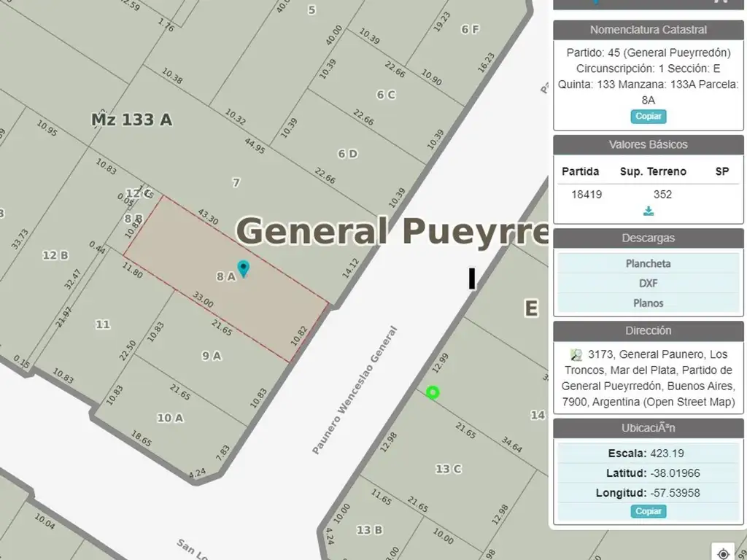This screenshot has height=560, width=747.
Task: Click the blue map pin on parcel 8 A
Action: pyautogui.click(x=244, y=268)
